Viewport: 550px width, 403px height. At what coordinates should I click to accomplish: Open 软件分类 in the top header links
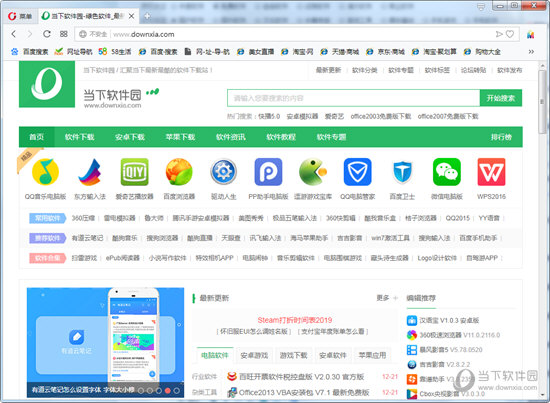click(x=364, y=70)
